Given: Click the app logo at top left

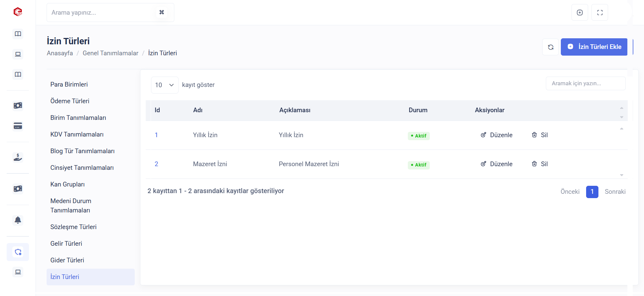Looking at the screenshot, I should point(18,12).
